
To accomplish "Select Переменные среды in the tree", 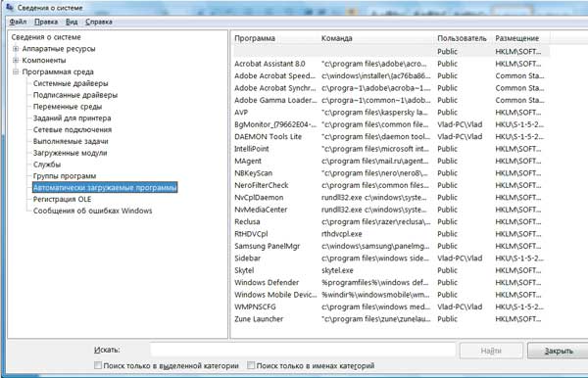I will tap(67, 107).
